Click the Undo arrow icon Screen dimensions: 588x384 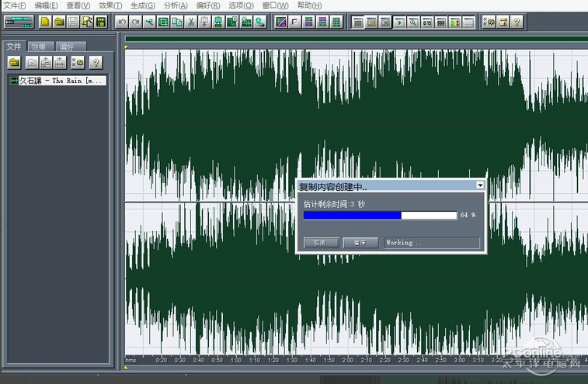[122, 22]
